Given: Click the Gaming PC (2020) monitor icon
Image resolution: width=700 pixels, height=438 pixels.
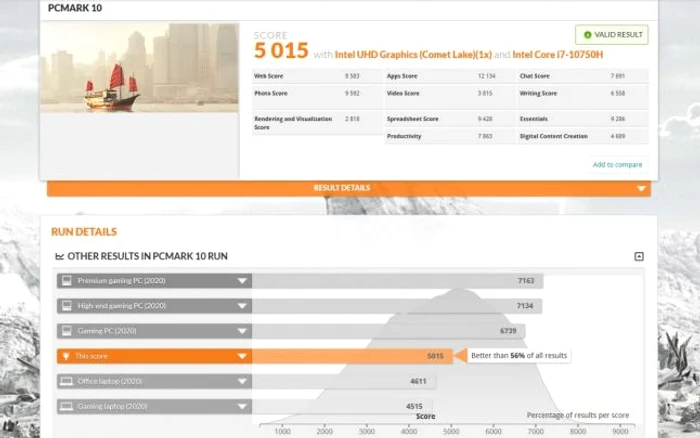Looking at the screenshot, I should [x=67, y=331].
